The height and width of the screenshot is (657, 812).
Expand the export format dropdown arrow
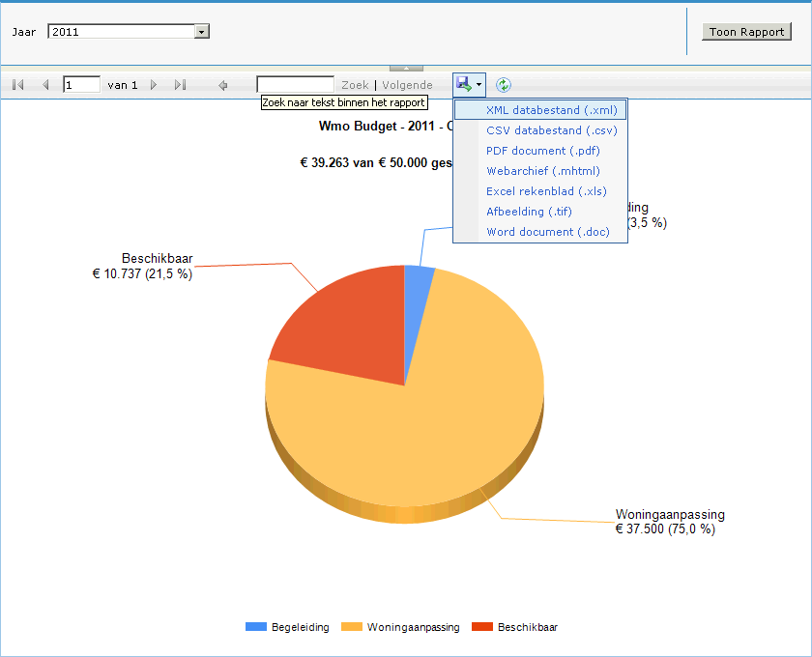(x=477, y=84)
